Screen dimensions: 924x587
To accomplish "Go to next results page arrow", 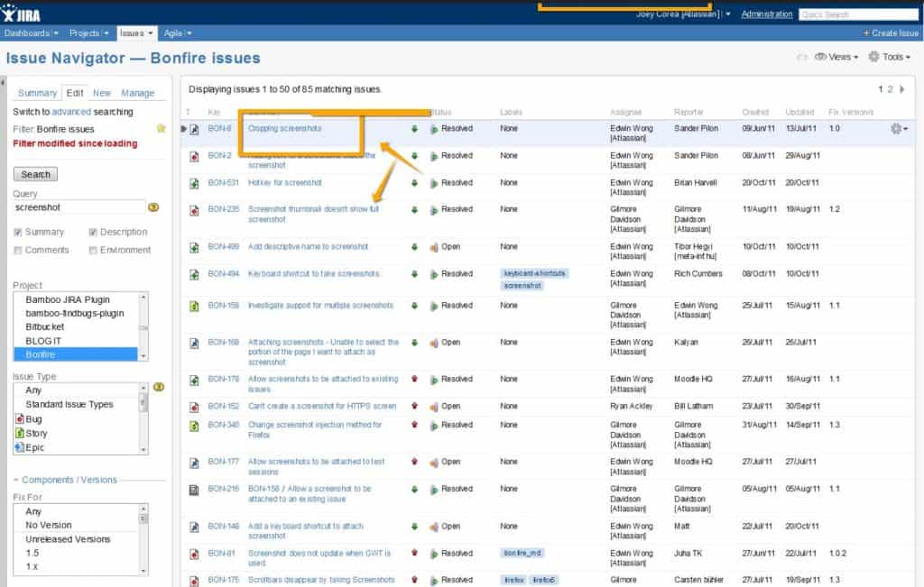I will pyautogui.click(x=902, y=89).
